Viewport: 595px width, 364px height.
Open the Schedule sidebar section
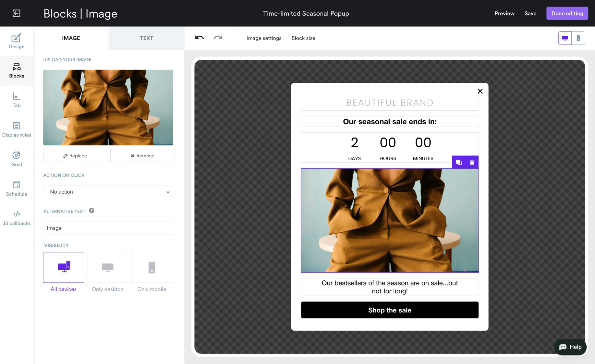(16, 189)
